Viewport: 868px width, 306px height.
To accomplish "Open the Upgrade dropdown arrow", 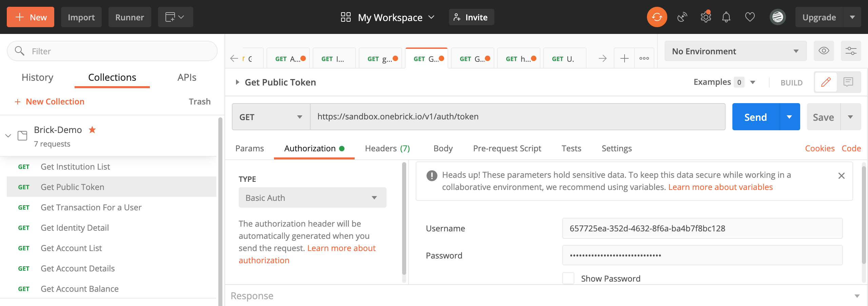I will (x=852, y=17).
